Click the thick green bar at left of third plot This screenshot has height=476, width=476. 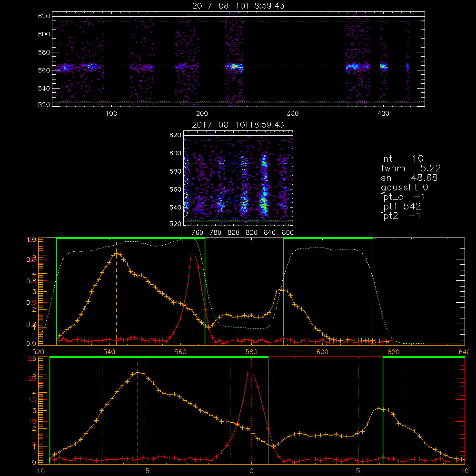click(130, 238)
